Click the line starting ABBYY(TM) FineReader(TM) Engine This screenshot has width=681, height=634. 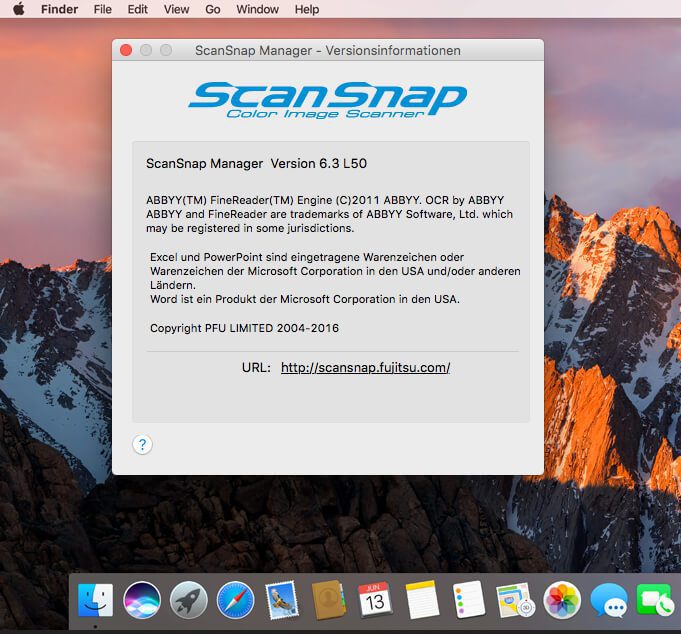[325, 200]
